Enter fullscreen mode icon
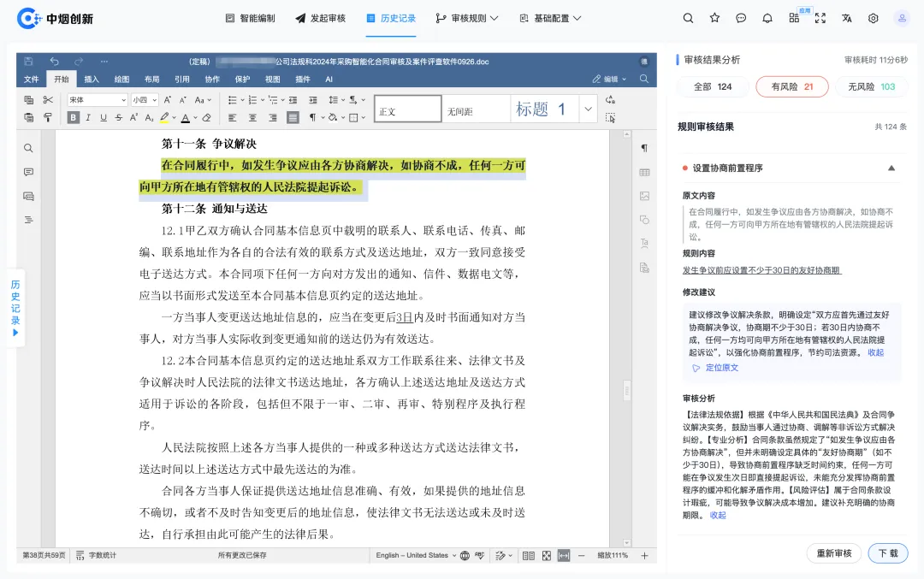 [x=820, y=18]
